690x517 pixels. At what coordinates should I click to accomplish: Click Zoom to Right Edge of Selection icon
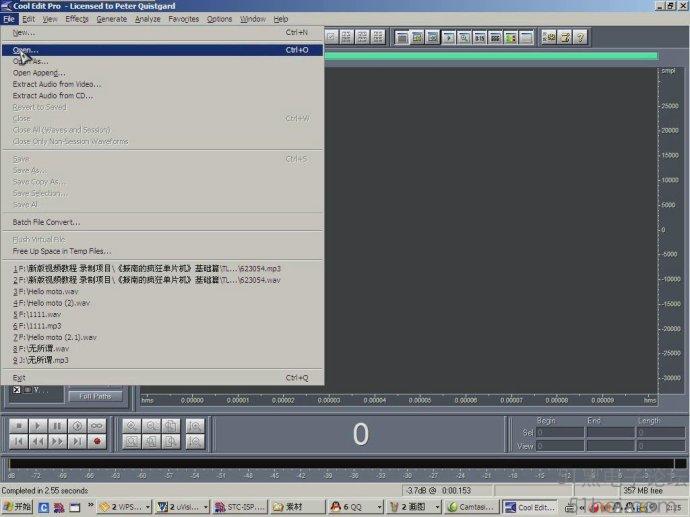point(171,441)
